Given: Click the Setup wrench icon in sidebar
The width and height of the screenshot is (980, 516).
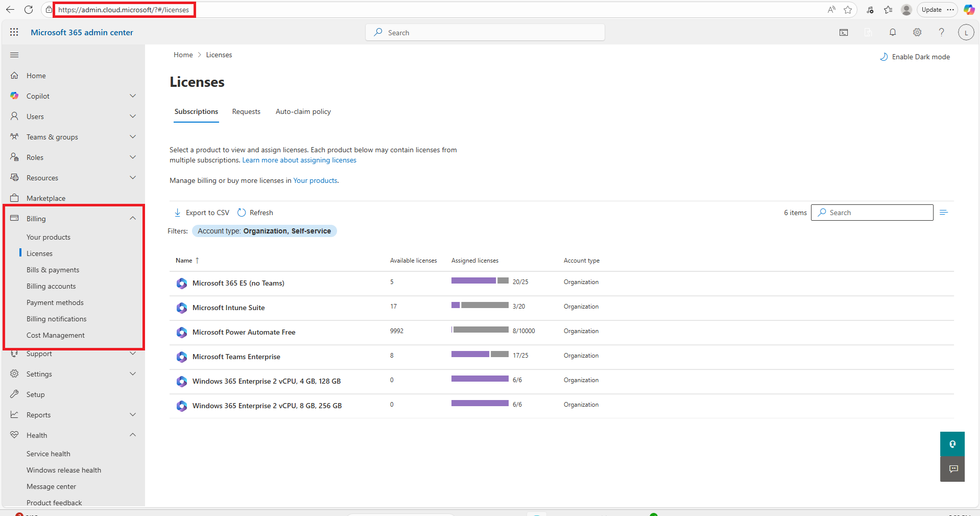Looking at the screenshot, I should (x=14, y=394).
